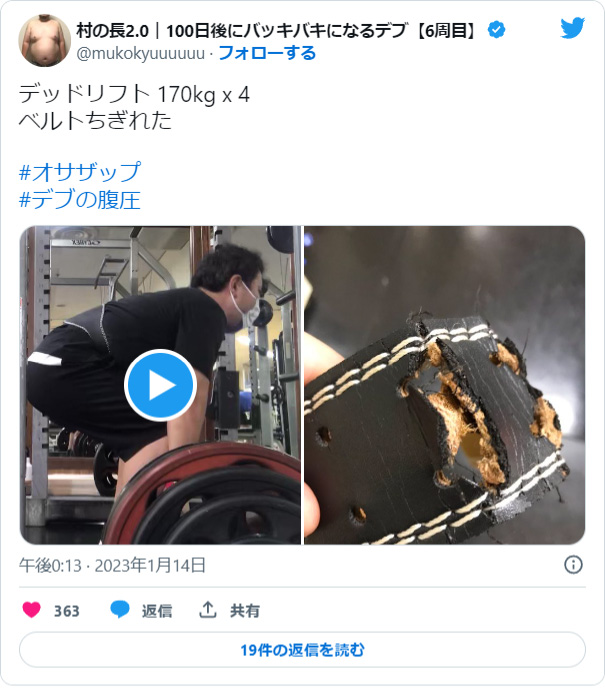Open the display name 村の長2.0
The image size is (605, 691).
point(113,30)
